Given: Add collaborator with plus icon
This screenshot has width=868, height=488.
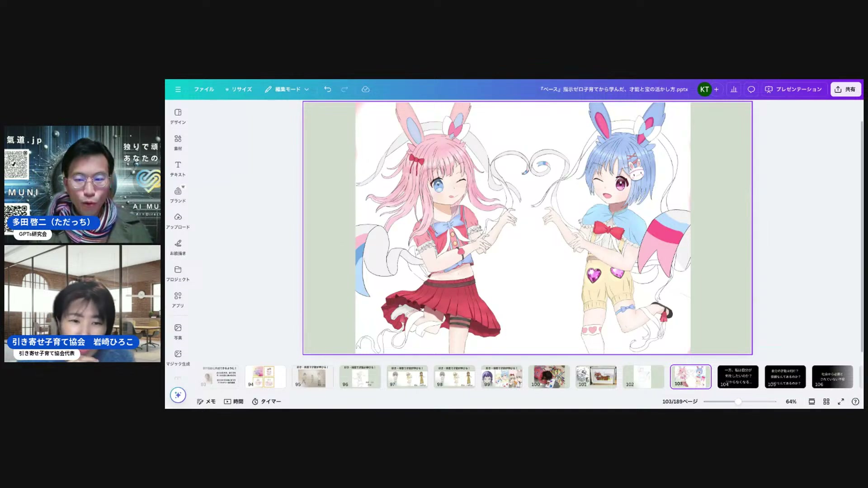Looking at the screenshot, I should (716, 89).
